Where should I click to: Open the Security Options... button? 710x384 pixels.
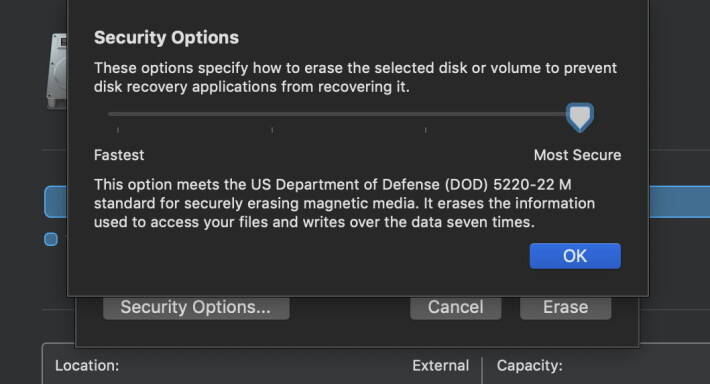pos(196,307)
